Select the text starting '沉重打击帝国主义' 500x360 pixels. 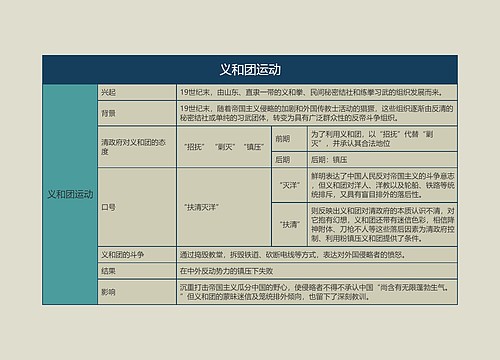(315, 292)
